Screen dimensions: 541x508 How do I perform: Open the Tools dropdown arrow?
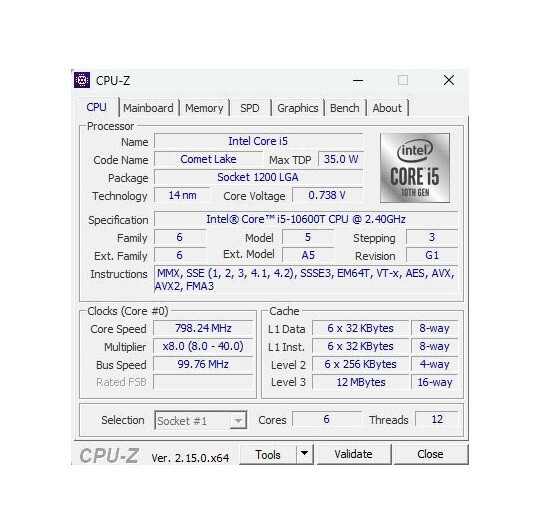tap(305, 454)
